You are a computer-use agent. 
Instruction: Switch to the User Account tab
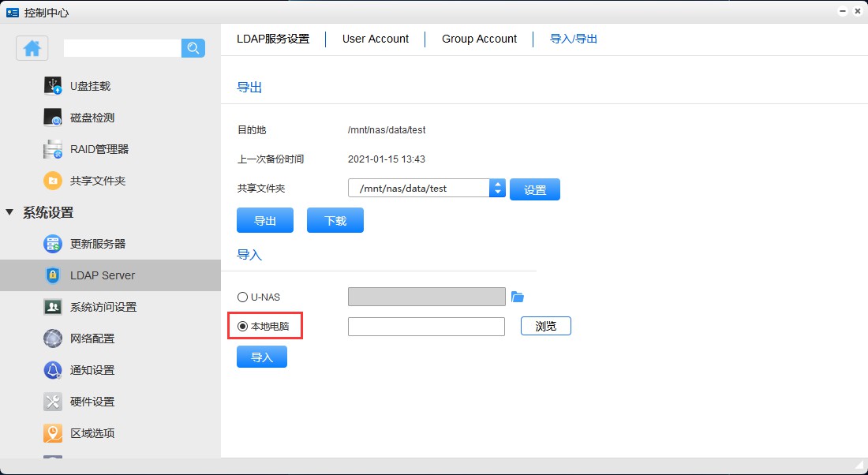coord(376,39)
